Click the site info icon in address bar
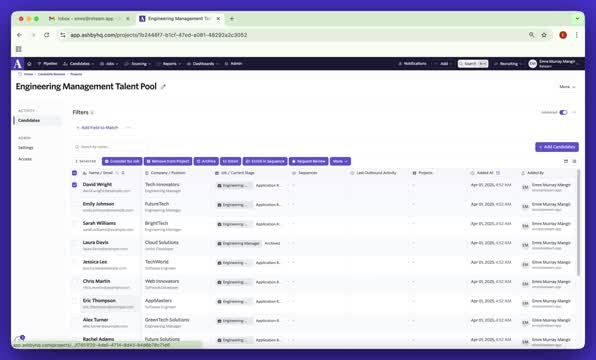 [63, 35]
